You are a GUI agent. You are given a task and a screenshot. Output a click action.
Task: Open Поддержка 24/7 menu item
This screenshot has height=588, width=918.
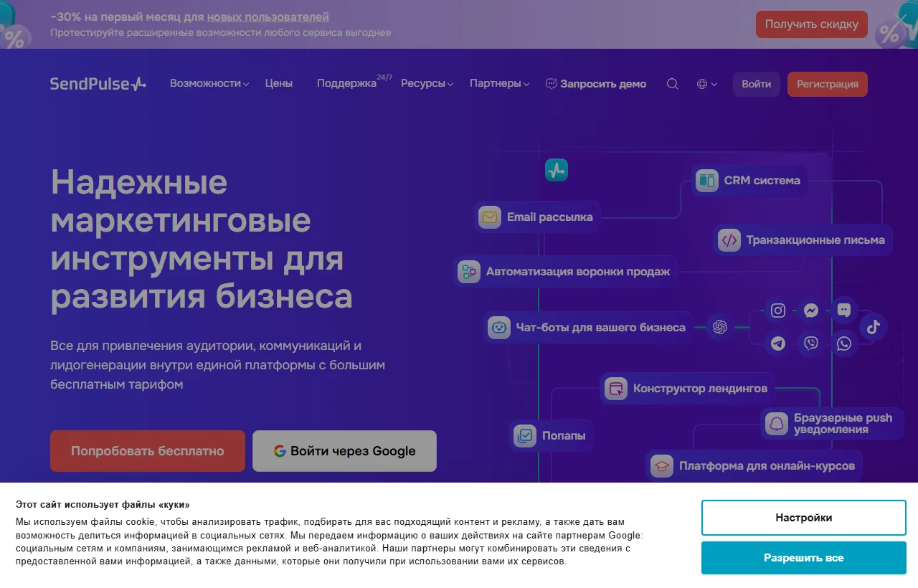[354, 82]
